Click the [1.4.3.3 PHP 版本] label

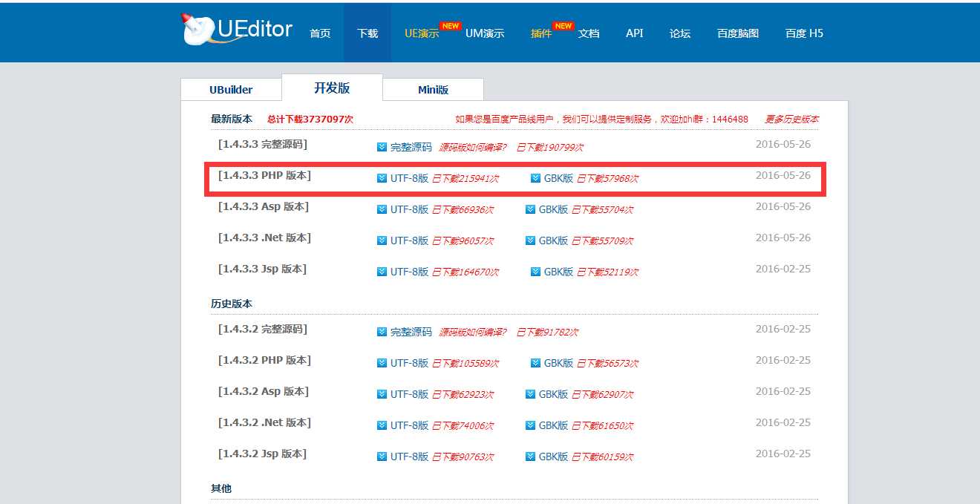click(x=264, y=175)
